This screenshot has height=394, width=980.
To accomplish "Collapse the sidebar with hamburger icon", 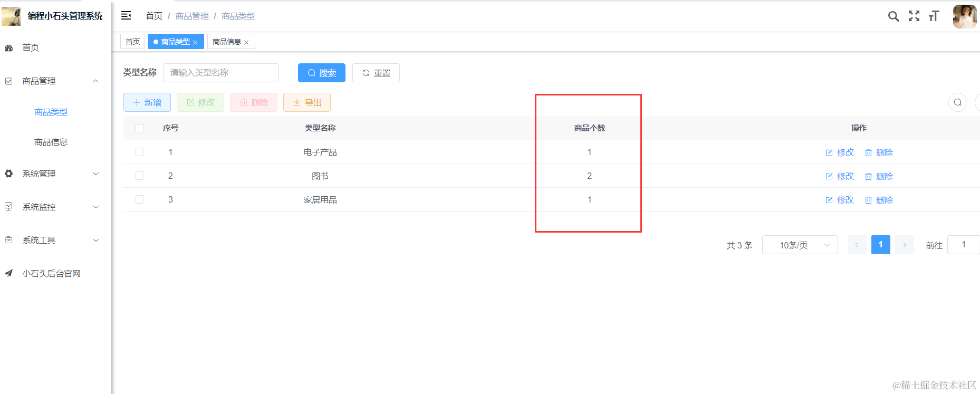I will point(126,16).
